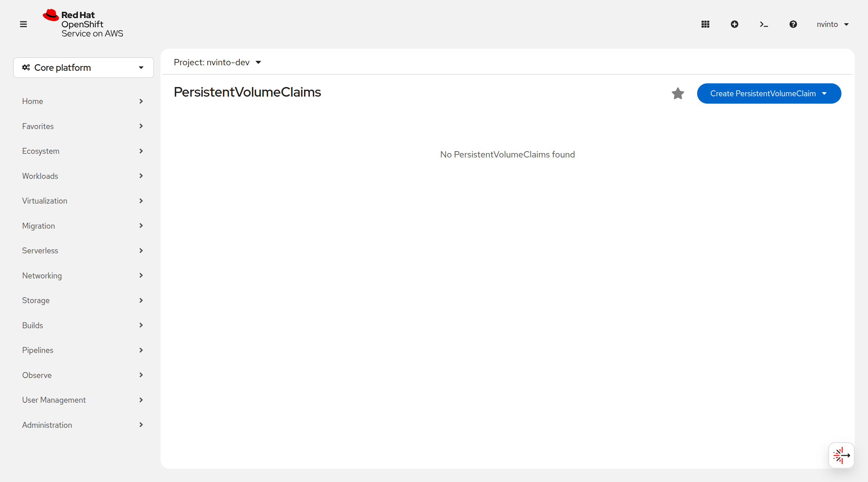The height and width of the screenshot is (482, 868).
Task: Toggle the hamburger navigation menu
Action: (x=23, y=24)
